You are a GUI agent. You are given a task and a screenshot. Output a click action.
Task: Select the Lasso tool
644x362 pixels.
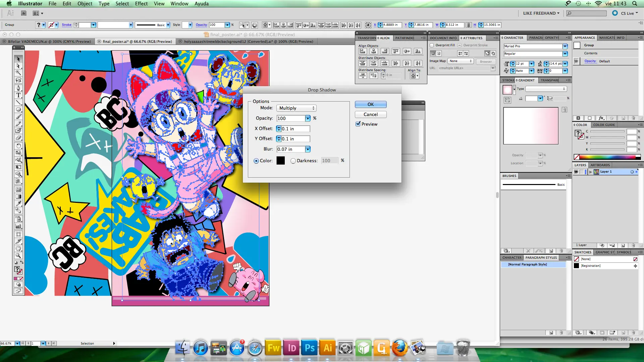[x=18, y=80]
